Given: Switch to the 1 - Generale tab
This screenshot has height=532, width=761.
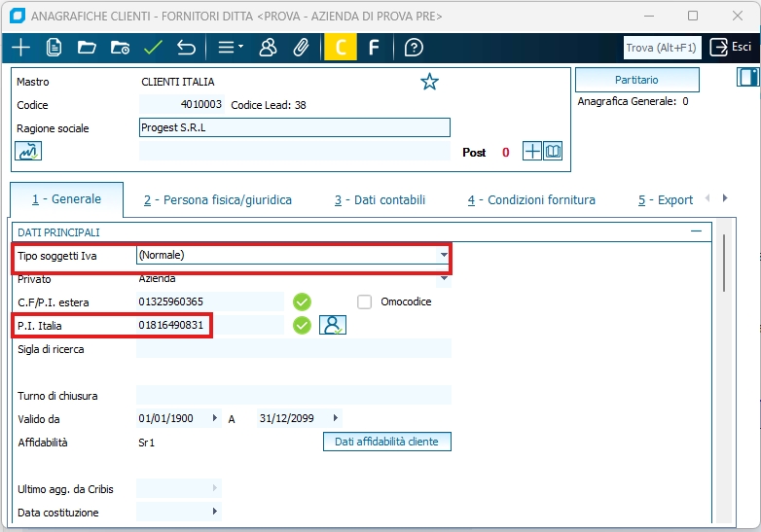Looking at the screenshot, I should click(x=66, y=199).
